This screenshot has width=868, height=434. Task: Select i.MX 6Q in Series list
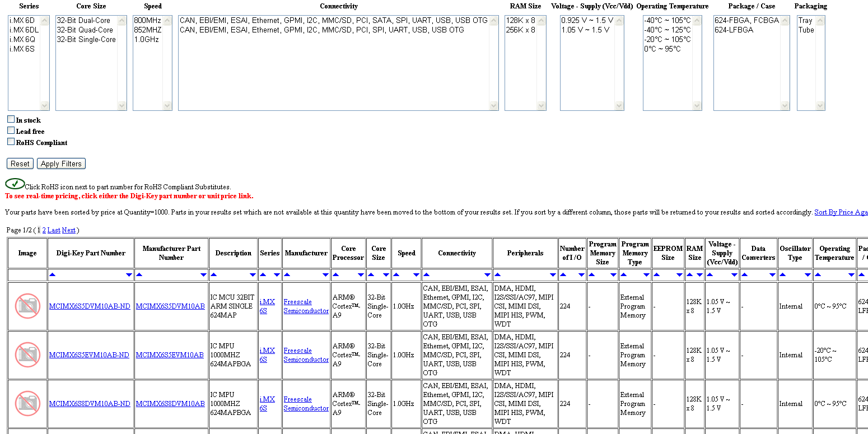click(x=22, y=40)
